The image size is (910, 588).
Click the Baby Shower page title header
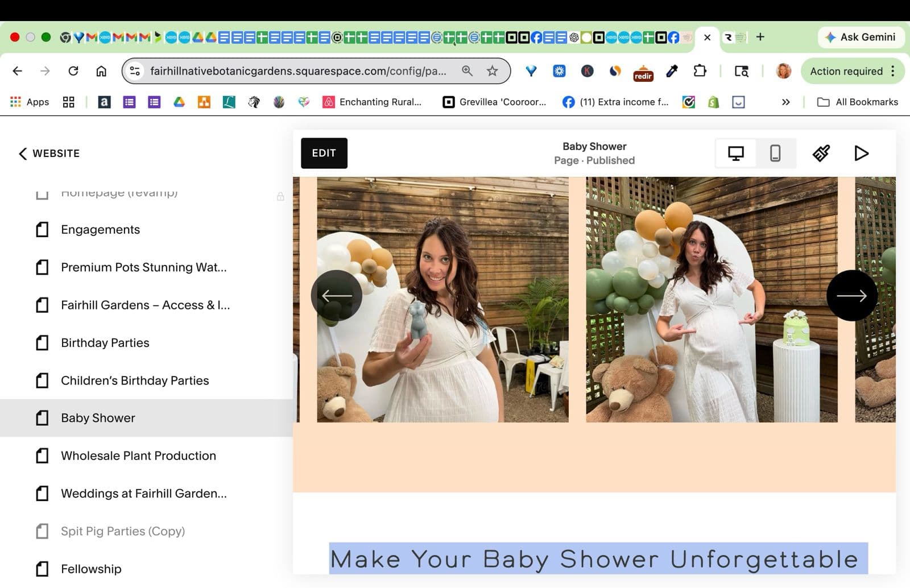tap(594, 146)
